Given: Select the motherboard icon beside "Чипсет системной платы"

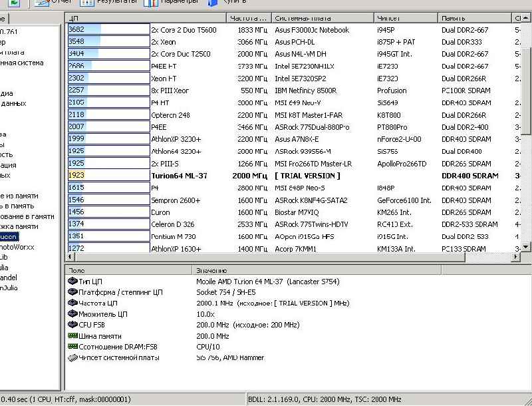Looking at the screenshot, I should coord(72,357).
